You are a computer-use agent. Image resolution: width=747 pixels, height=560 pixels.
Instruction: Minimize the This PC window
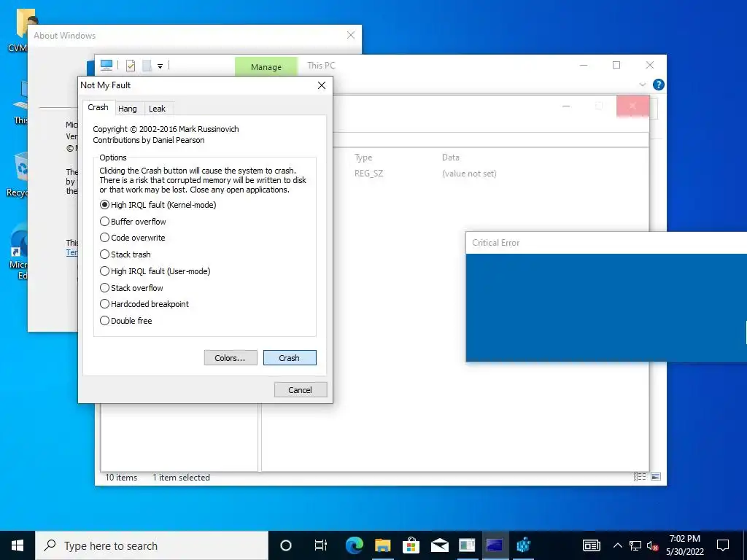tap(584, 65)
